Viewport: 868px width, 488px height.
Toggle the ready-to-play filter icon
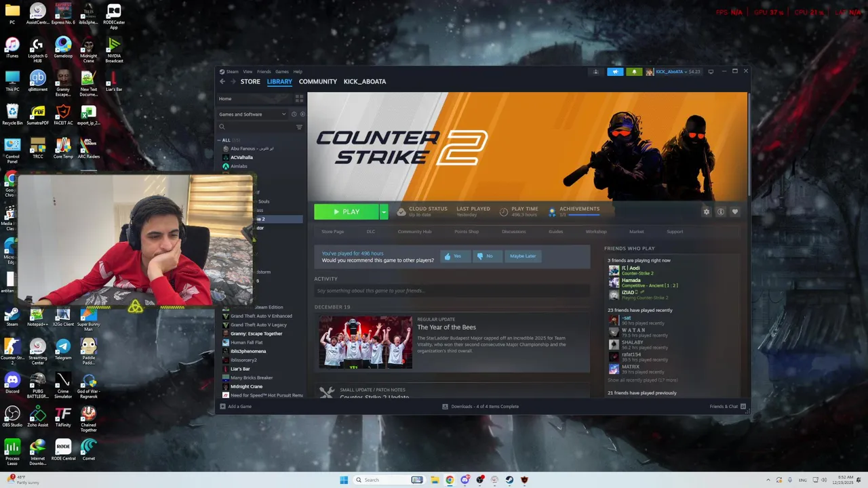tap(302, 114)
